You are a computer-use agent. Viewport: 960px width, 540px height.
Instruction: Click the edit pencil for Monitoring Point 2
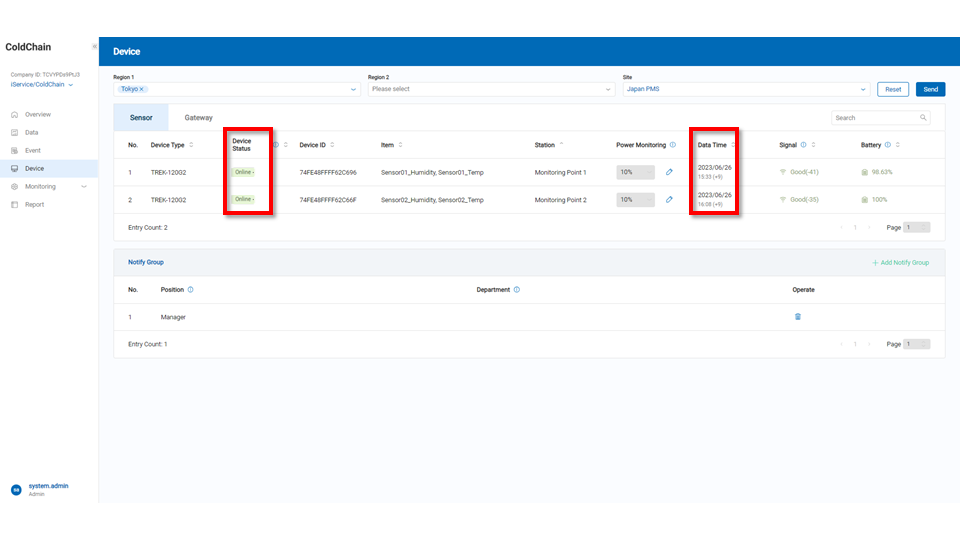[x=669, y=199]
